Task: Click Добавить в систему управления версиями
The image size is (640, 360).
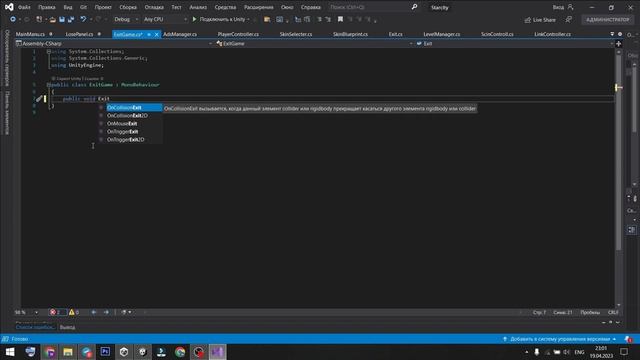Action: 559,339
